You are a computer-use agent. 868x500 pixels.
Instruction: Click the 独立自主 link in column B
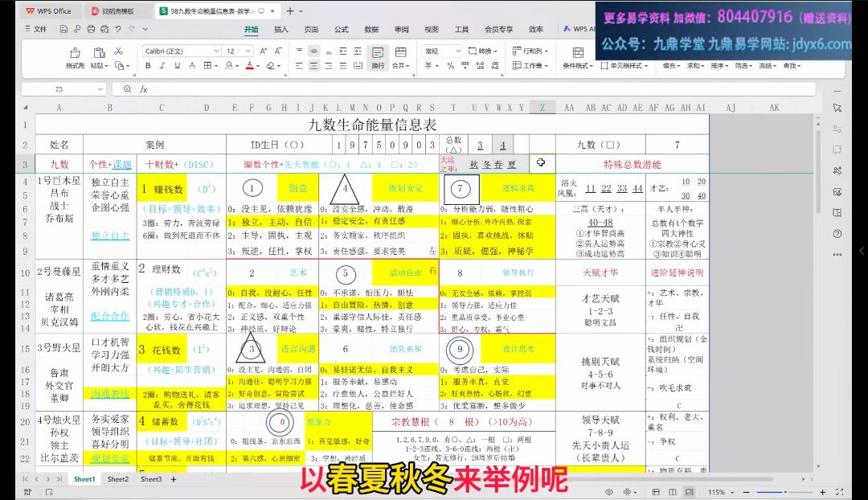coord(110,236)
